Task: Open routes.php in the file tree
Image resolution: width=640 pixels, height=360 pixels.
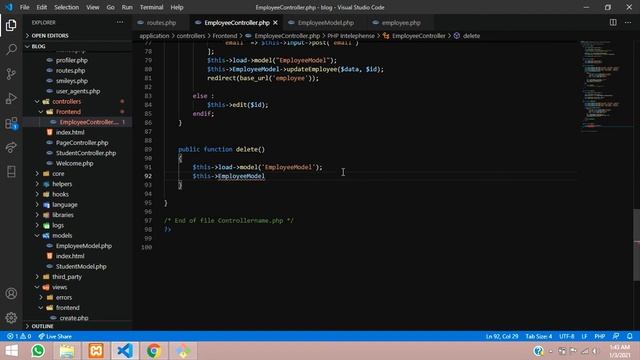Action: (71, 71)
